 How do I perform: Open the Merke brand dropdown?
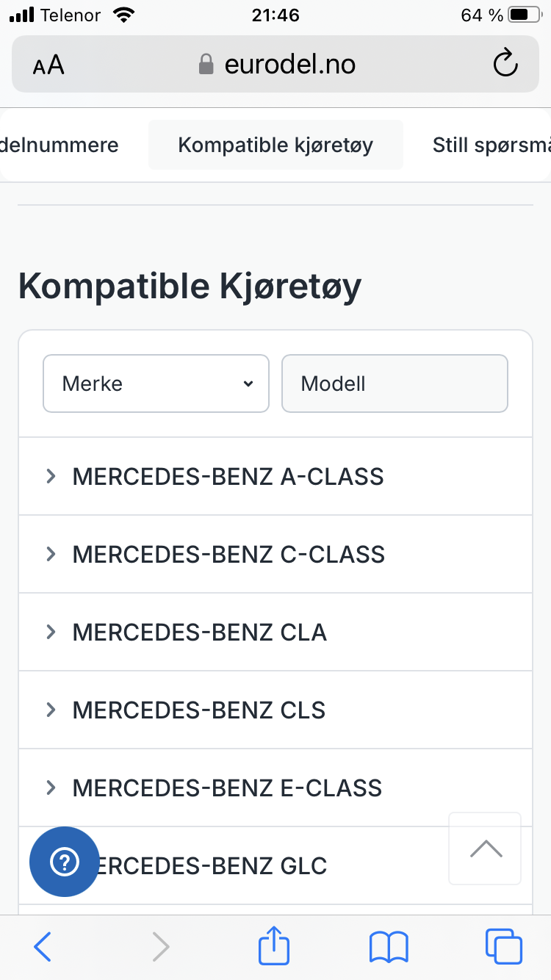point(156,383)
